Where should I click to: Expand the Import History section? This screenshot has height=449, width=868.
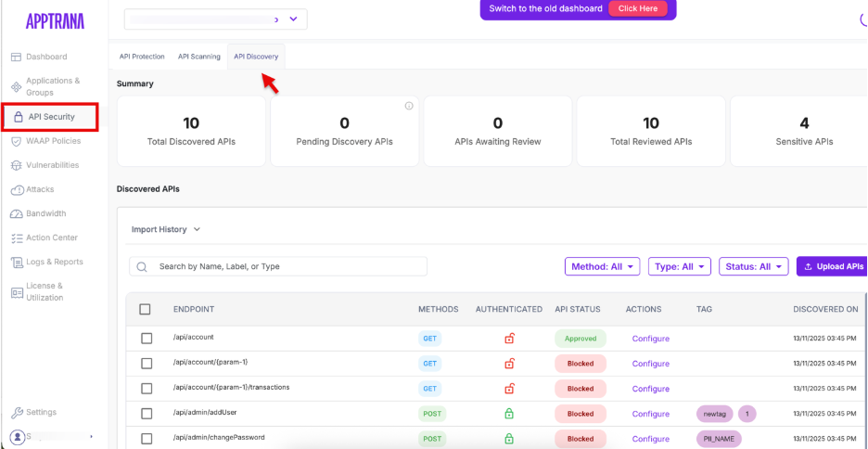166,229
